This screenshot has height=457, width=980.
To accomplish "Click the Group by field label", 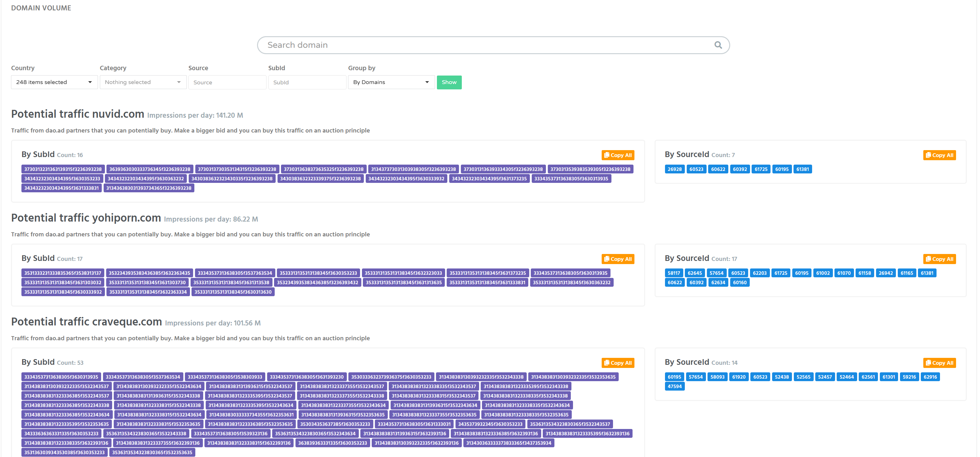I will [x=361, y=68].
